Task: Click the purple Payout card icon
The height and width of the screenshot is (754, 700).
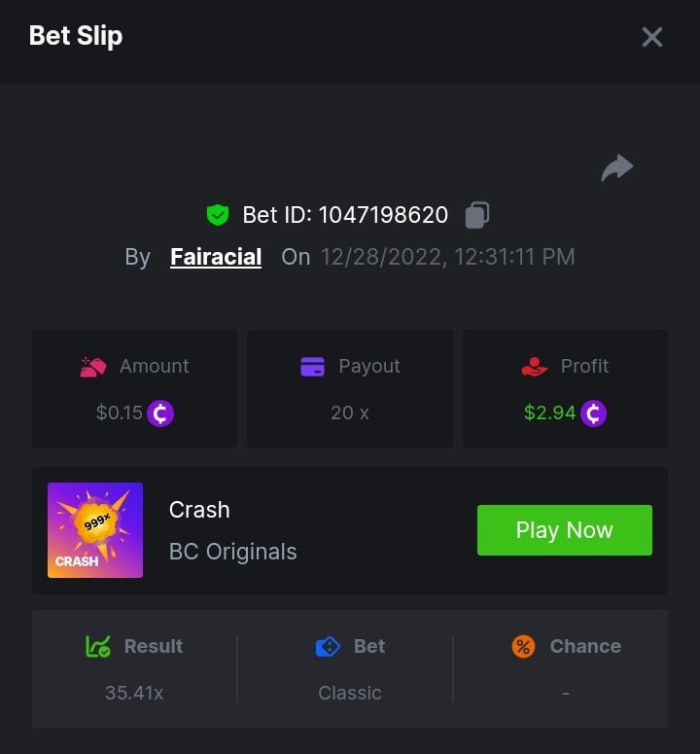Action: 312,367
